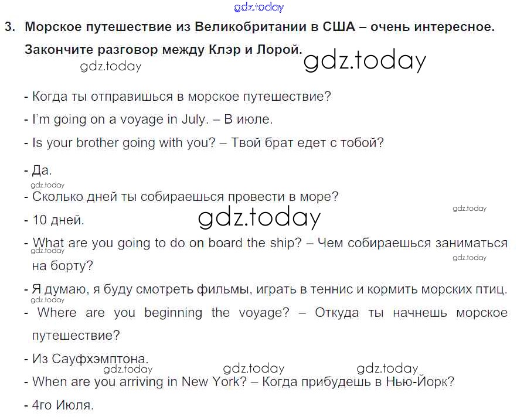
Task: Click the continuation line на борту
Action: (x=62, y=266)
